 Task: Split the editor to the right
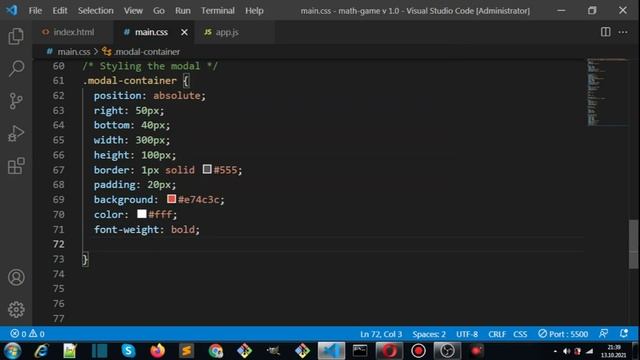tap(606, 32)
